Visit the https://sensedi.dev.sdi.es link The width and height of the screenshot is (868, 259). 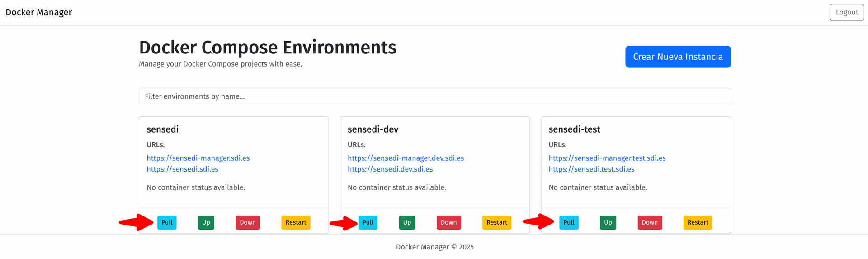point(390,169)
